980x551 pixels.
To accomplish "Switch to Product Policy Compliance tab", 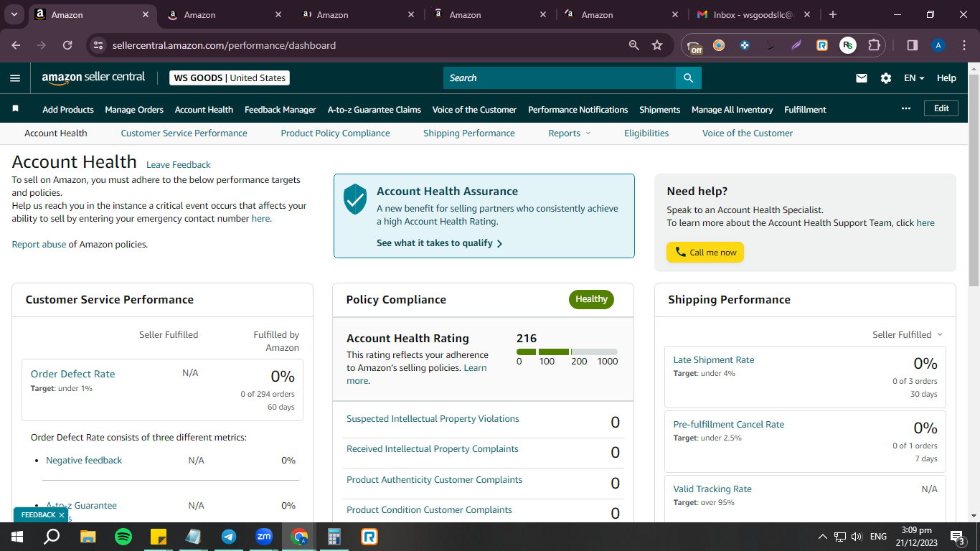I will [335, 133].
